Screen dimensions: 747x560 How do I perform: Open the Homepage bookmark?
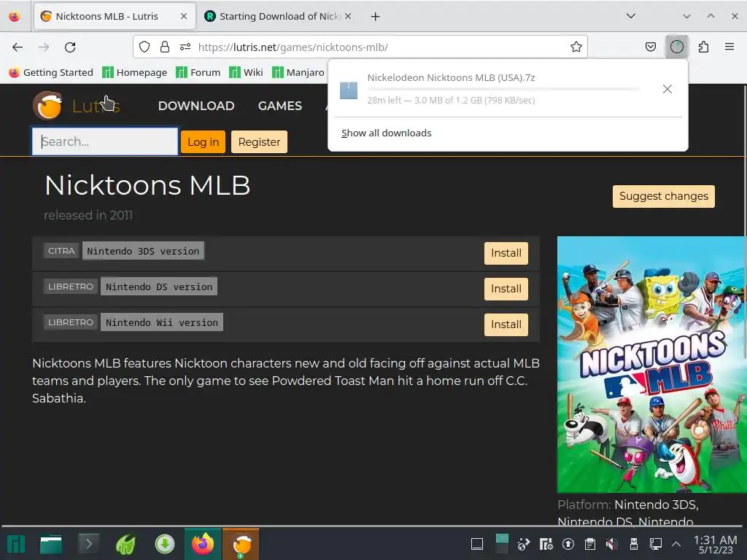click(135, 72)
